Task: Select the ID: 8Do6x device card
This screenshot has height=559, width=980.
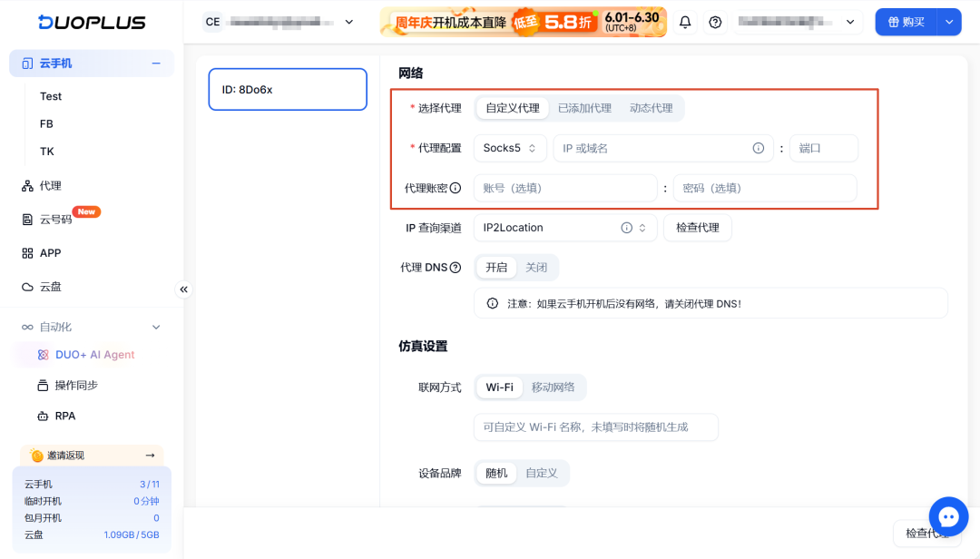Action: pos(288,90)
